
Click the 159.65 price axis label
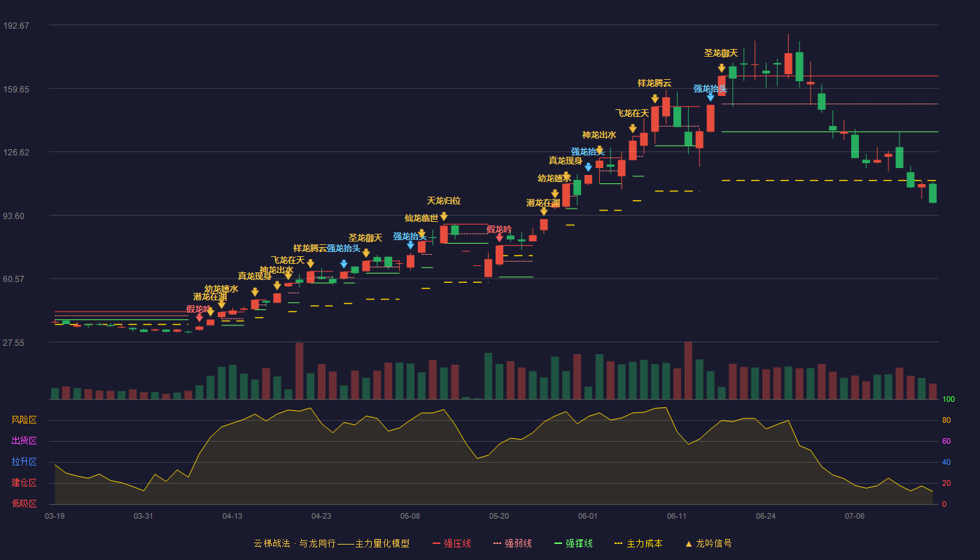click(16, 90)
